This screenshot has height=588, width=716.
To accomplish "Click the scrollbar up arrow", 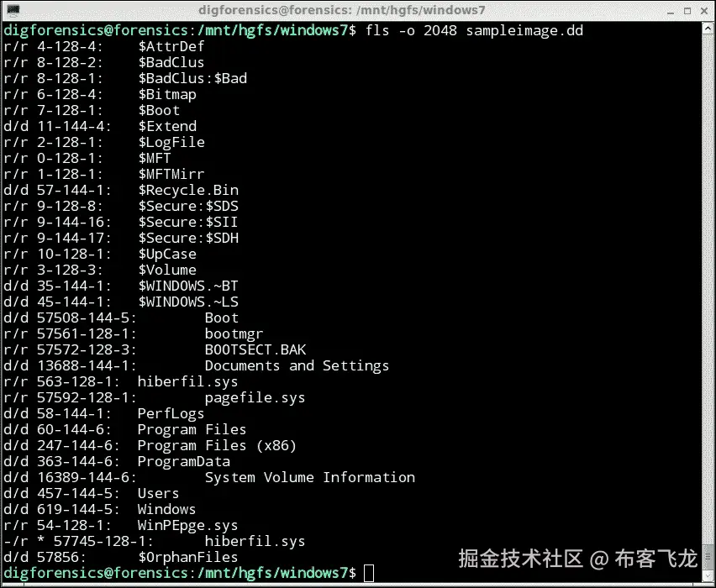I will [708, 28].
